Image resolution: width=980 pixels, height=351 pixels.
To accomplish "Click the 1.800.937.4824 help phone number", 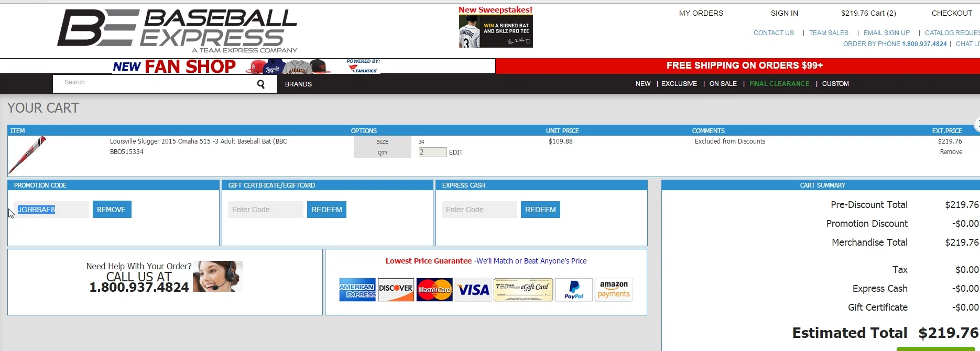I will [139, 288].
